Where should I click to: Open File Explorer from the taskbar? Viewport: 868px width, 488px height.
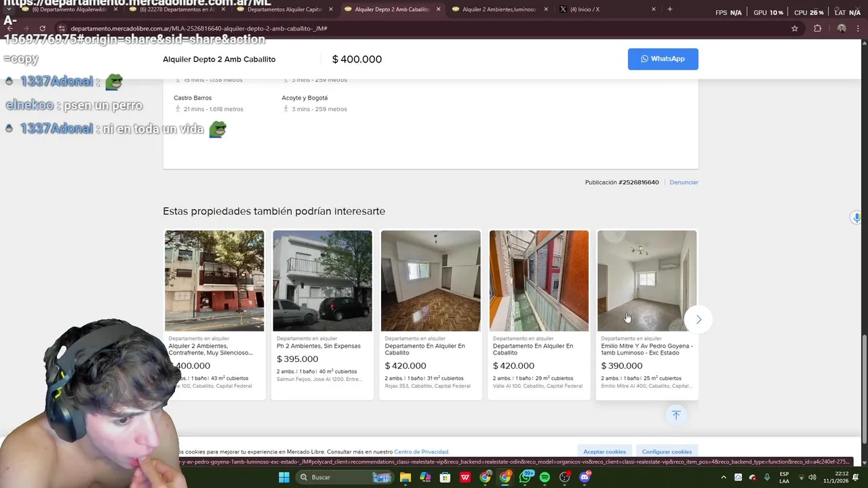406,477
